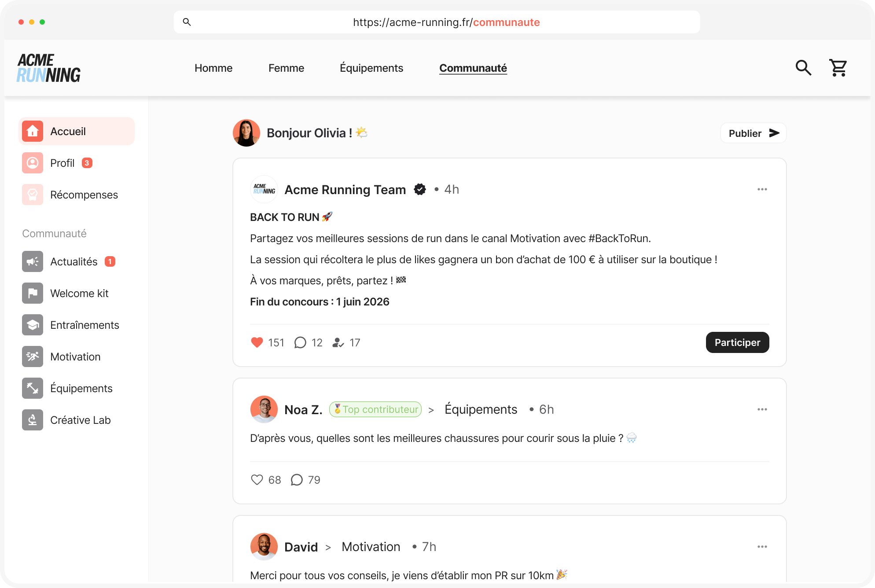
Task: Open David's post options menu
Action: point(762,547)
